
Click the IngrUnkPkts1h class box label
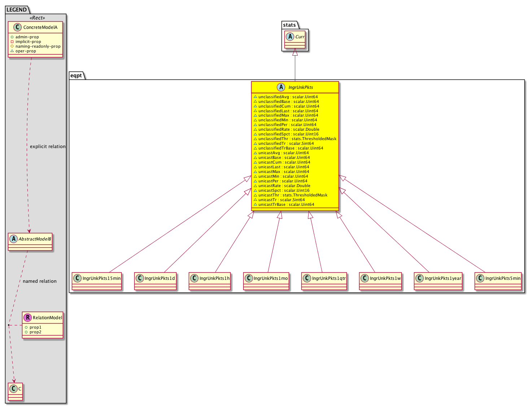coord(214,278)
